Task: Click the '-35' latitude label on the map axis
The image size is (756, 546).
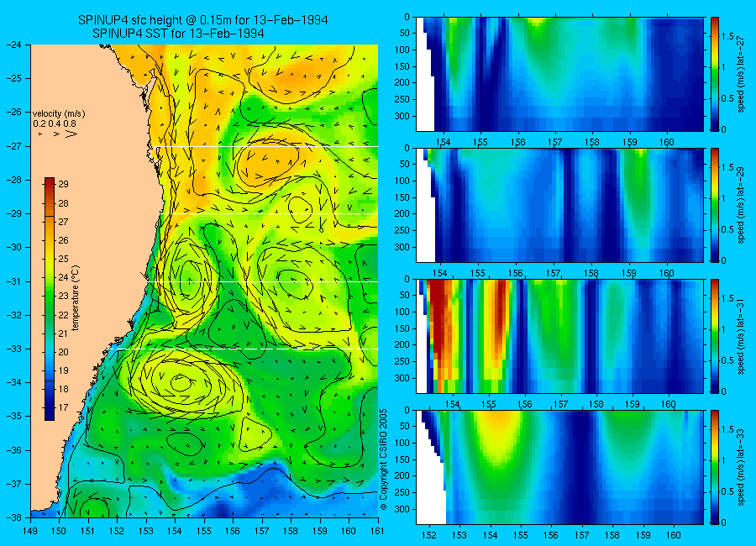Action: pyautogui.click(x=14, y=417)
